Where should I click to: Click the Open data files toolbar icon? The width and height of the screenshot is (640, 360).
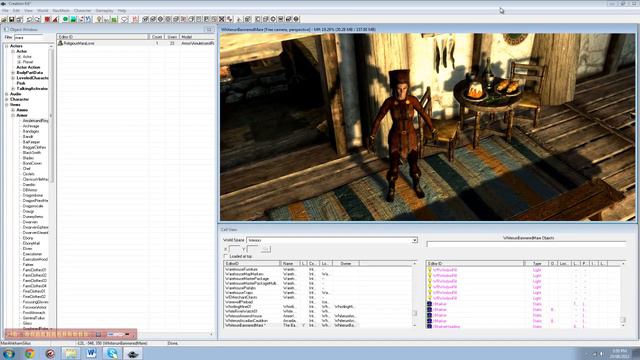(4, 19)
